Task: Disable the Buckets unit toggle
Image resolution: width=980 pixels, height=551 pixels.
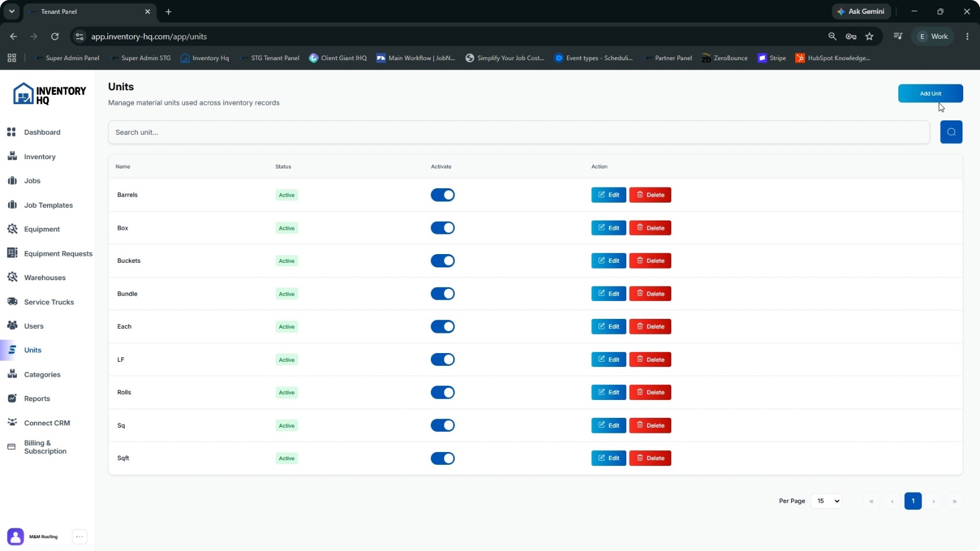Action: [x=443, y=260]
